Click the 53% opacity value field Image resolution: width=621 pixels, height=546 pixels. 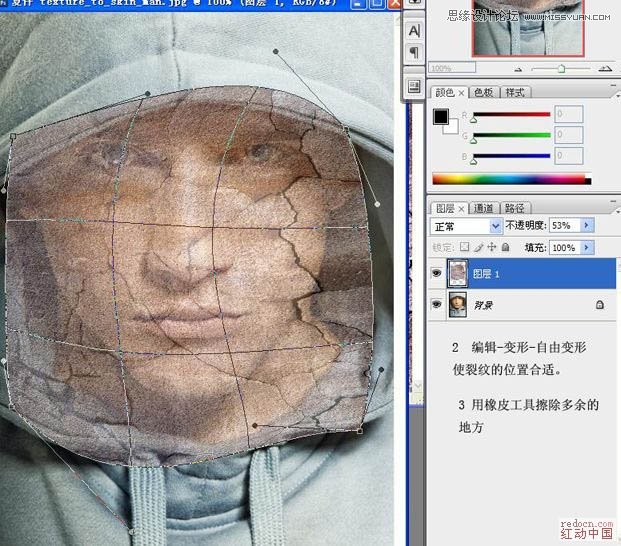[x=565, y=225]
